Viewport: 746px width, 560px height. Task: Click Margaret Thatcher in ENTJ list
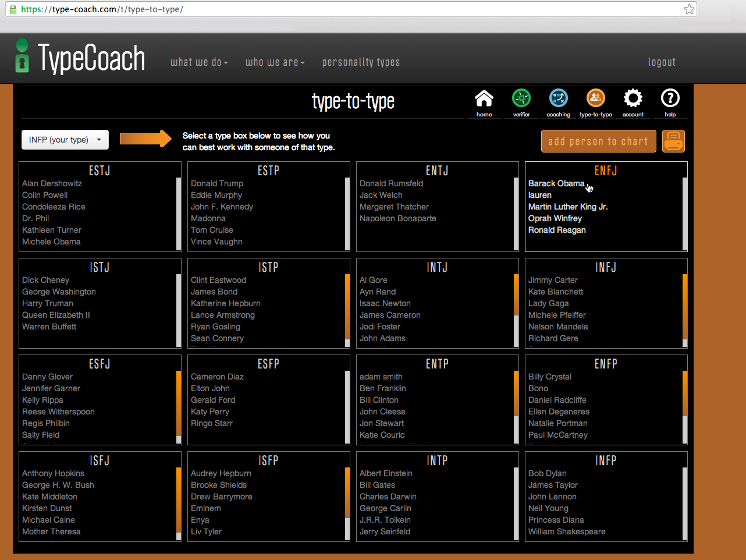click(x=394, y=207)
